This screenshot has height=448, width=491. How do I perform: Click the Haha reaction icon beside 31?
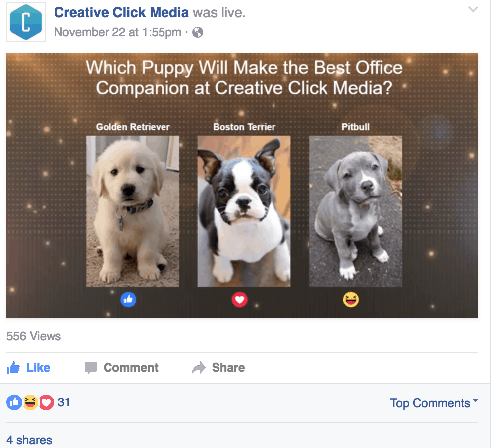30,402
